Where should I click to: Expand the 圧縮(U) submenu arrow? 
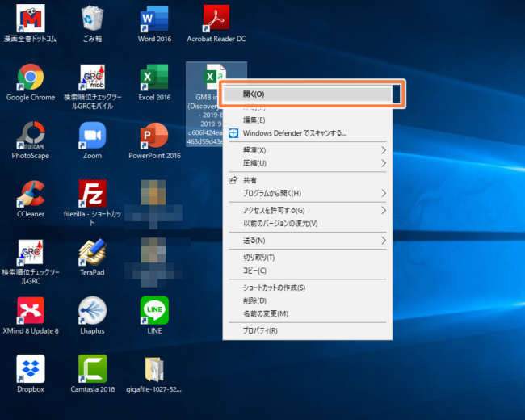coord(384,163)
